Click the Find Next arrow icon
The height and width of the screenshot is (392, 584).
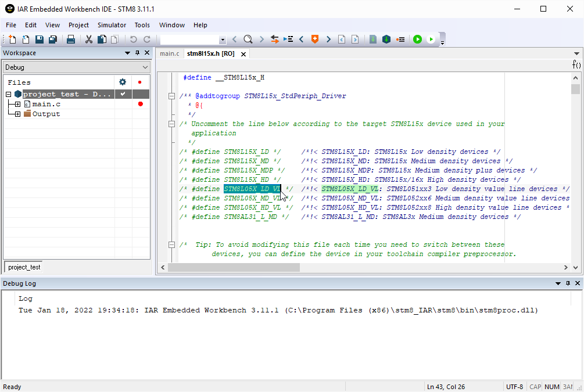coord(261,39)
